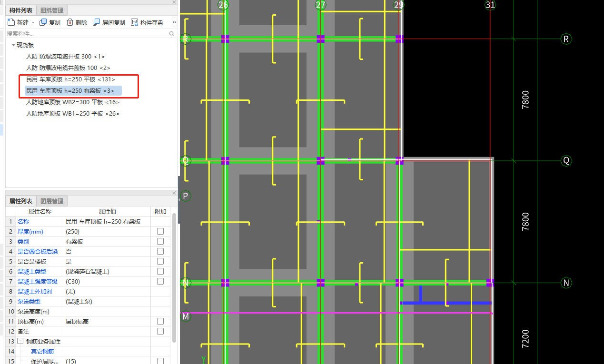
Task: Collapse the 现浇板 tree node
Action: 13,45
